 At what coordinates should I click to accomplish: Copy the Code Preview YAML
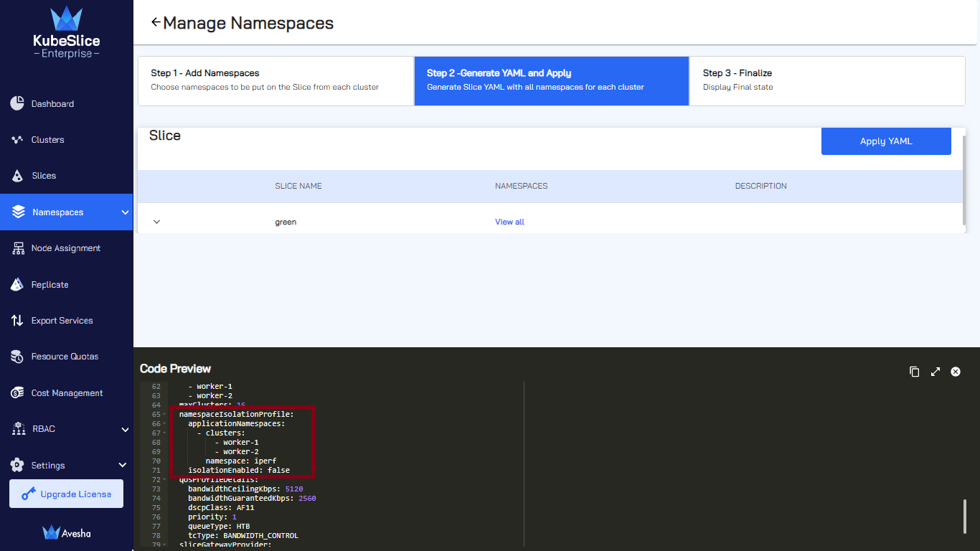pos(914,372)
